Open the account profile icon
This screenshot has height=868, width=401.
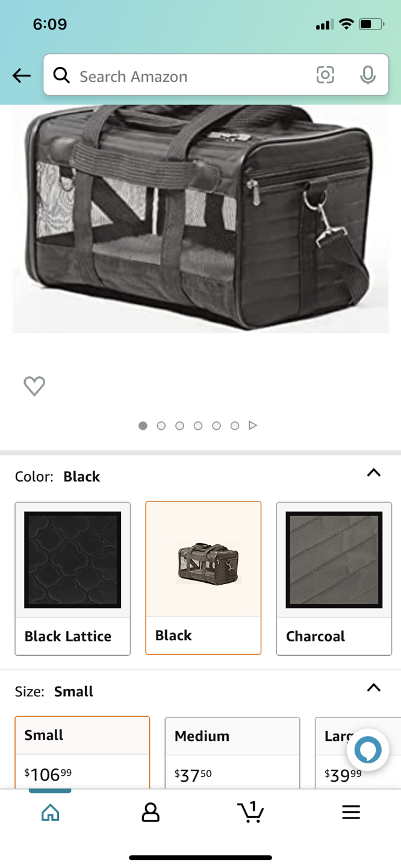(151, 813)
